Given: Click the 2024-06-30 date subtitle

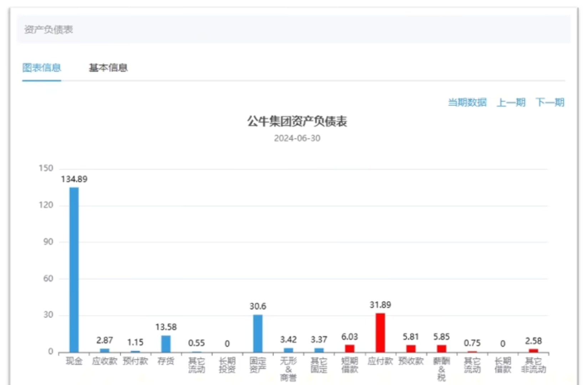Looking at the screenshot, I should pyautogui.click(x=297, y=138).
